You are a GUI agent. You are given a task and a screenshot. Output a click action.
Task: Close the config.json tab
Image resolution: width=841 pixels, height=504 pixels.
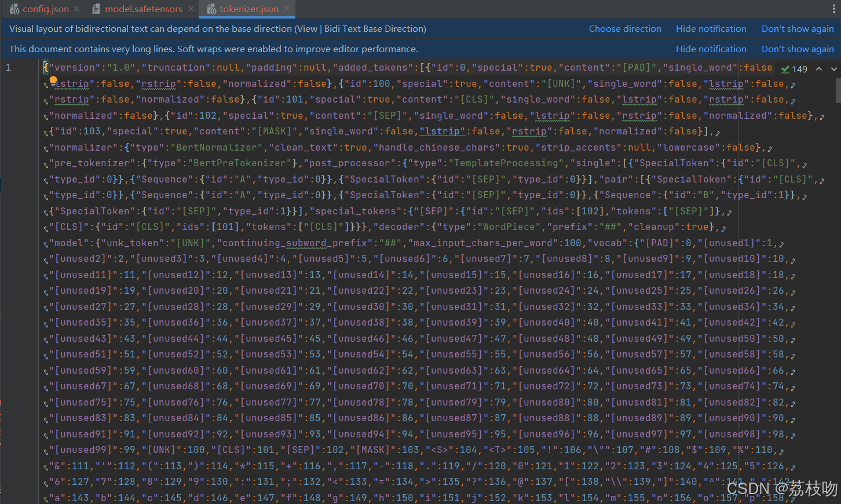click(x=77, y=9)
